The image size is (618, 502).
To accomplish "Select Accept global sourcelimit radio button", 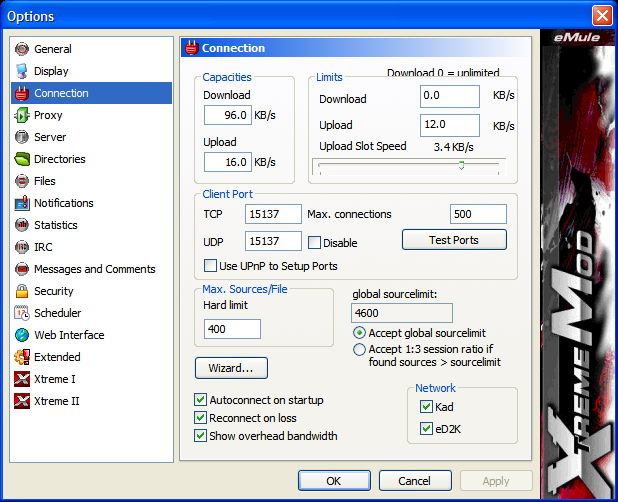I will pyautogui.click(x=359, y=333).
